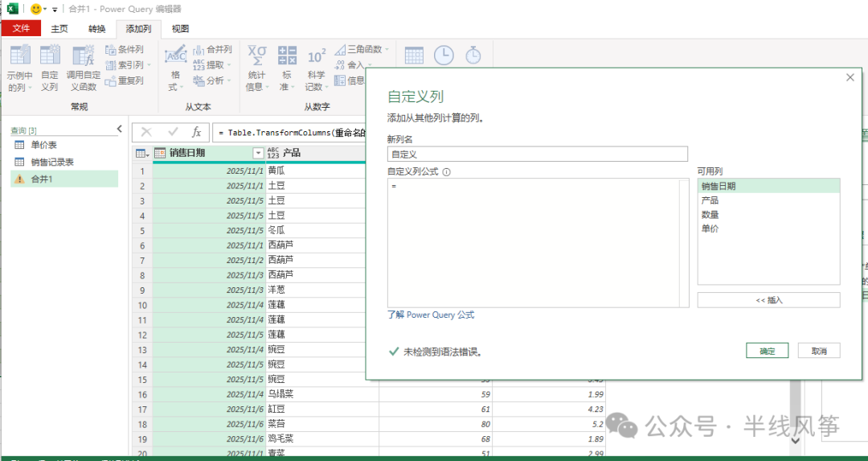The height and width of the screenshot is (461, 868).
Task: Click the Excel logo in title bar
Action: pos(12,8)
